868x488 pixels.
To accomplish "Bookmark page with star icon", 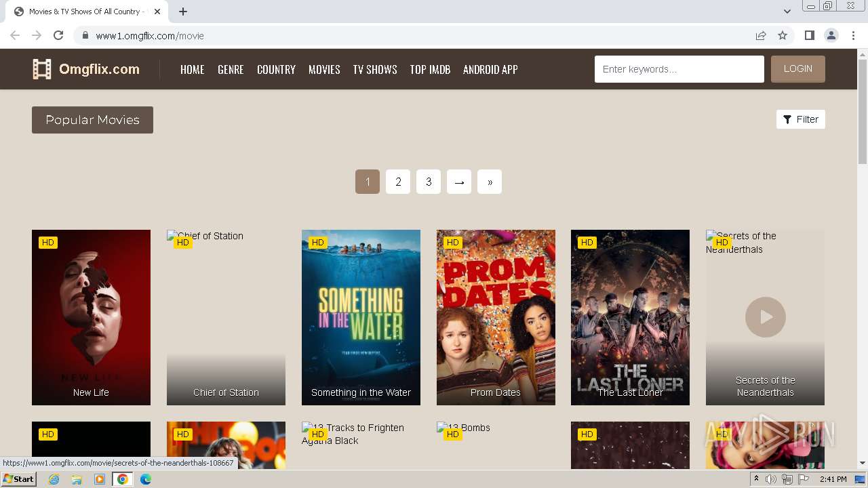I will tap(783, 35).
